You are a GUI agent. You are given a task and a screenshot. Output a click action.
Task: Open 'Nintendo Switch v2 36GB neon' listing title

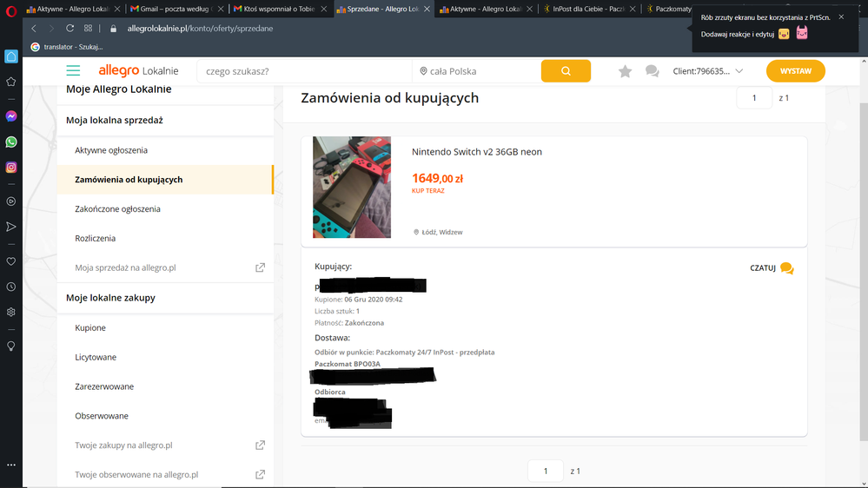[477, 152]
